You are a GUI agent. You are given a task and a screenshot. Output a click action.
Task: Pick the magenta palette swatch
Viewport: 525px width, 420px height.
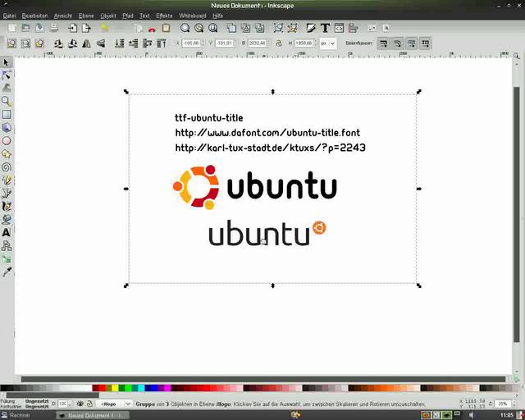[168, 388]
